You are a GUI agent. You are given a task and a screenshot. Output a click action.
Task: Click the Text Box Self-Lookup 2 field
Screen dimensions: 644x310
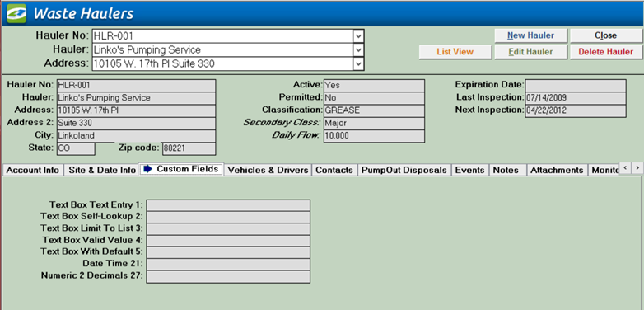[228, 217]
